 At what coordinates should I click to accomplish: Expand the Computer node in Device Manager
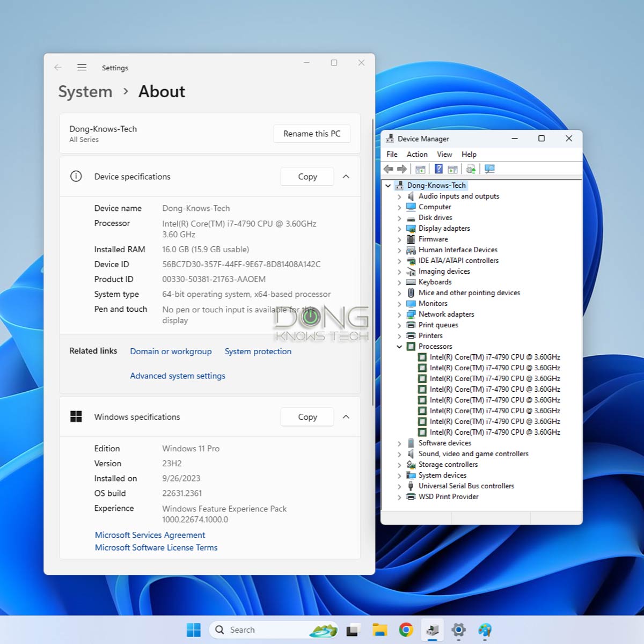pyautogui.click(x=399, y=207)
